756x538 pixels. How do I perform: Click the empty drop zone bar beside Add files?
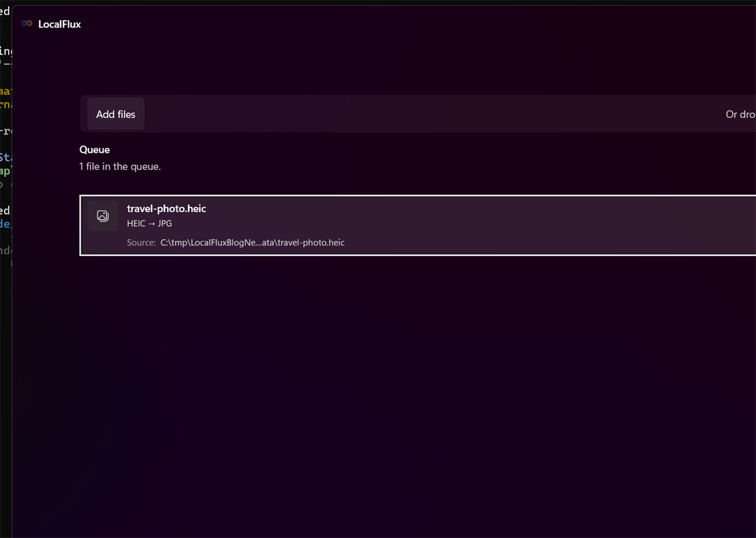pos(435,114)
